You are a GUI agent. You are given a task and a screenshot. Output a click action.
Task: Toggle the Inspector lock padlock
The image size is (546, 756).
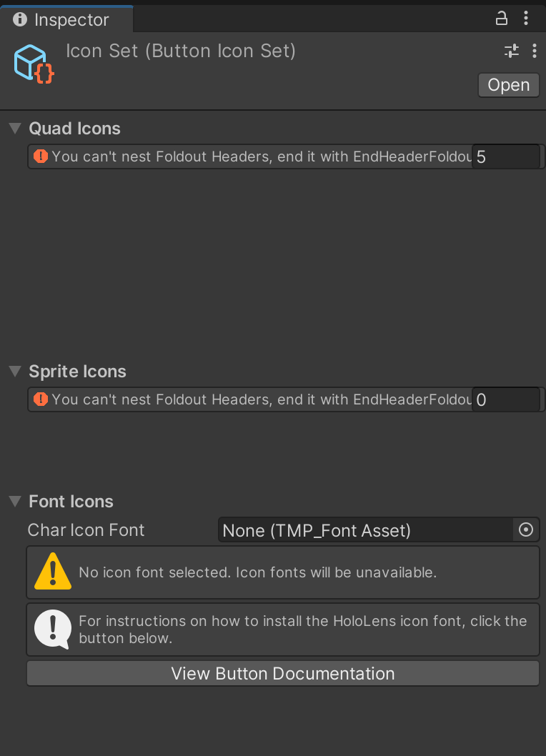coord(502,19)
